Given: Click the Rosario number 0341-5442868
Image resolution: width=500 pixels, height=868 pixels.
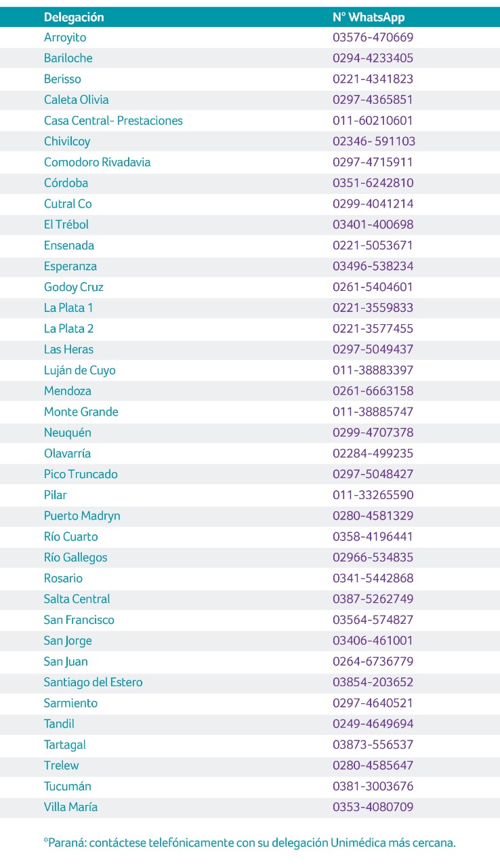Looking at the screenshot, I should pyautogui.click(x=373, y=578).
